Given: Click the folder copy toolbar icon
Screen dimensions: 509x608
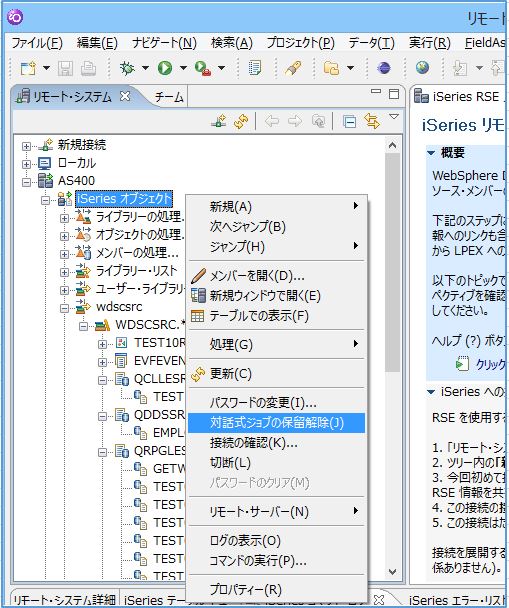Looking at the screenshot, I should point(331,68).
